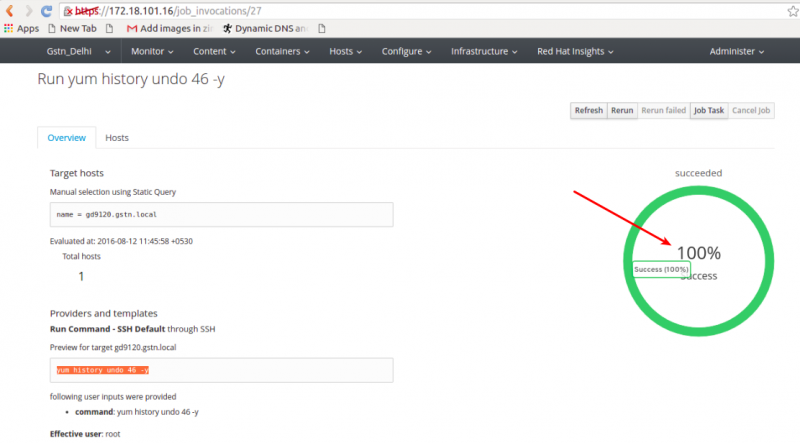Image resolution: width=800 pixels, height=443 pixels.
Task: Click the Evaluated at timestamp text
Action: pyautogui.click(x=121, y=241)
